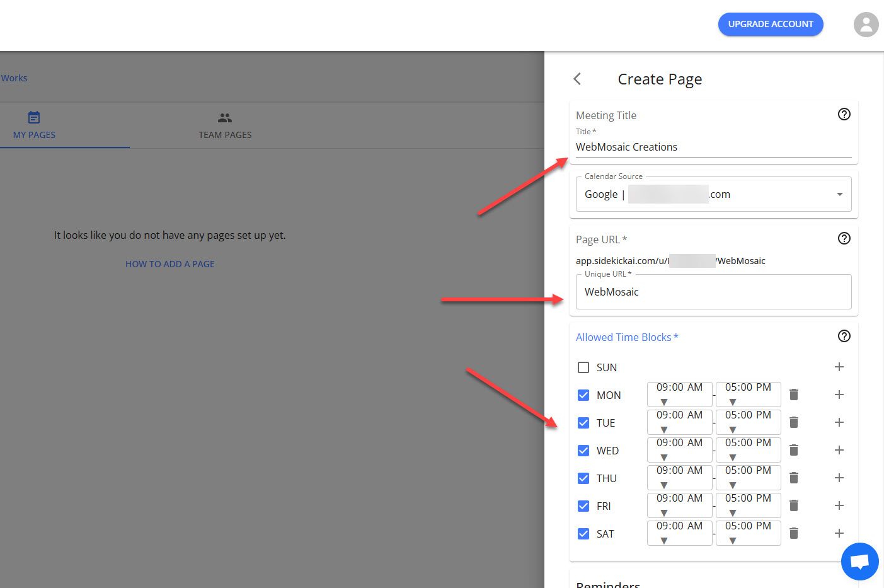
Task: Click the UPGRADE ACCOUNT button
Action: click(771, 24)
